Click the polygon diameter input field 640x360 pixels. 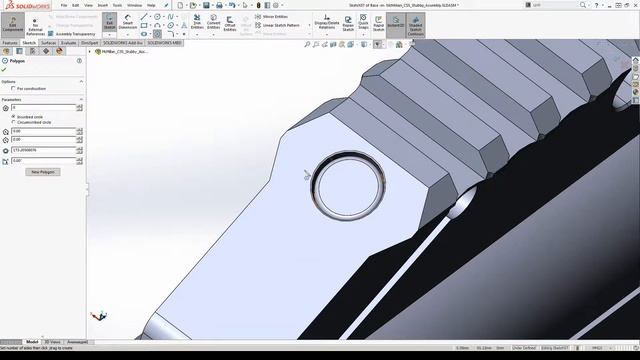pyautogui.click(x=44, y=150)
